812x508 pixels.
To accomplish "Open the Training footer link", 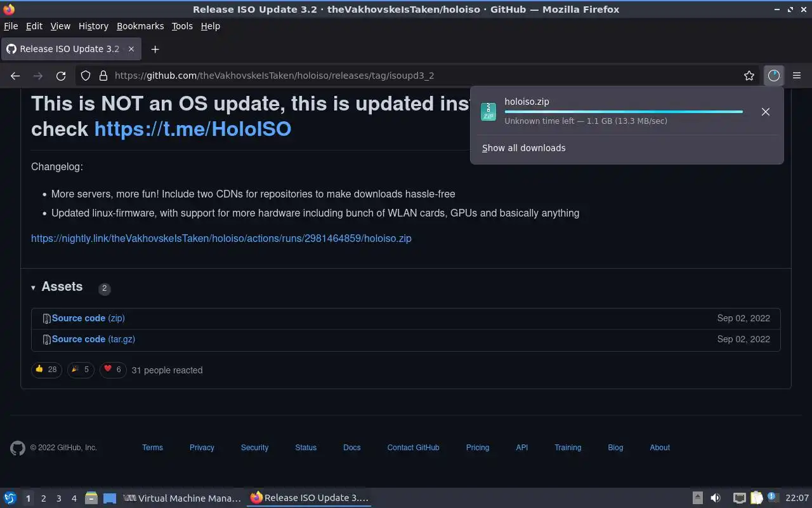I will tap(568, 448).
